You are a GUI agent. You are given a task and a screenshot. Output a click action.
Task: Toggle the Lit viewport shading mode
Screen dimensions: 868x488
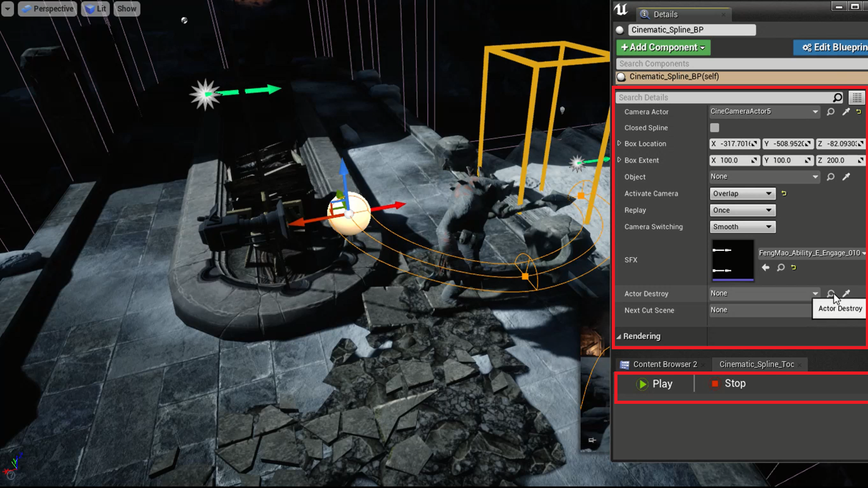click(95, 9)
